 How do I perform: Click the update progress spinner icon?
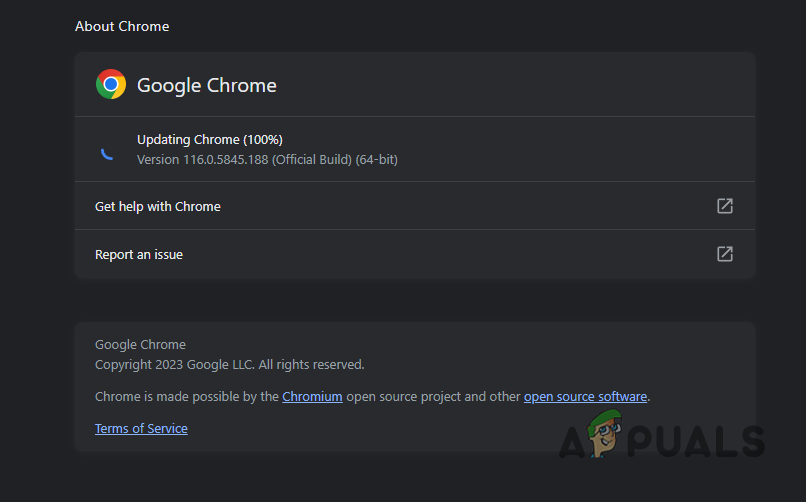pos(107,154)
